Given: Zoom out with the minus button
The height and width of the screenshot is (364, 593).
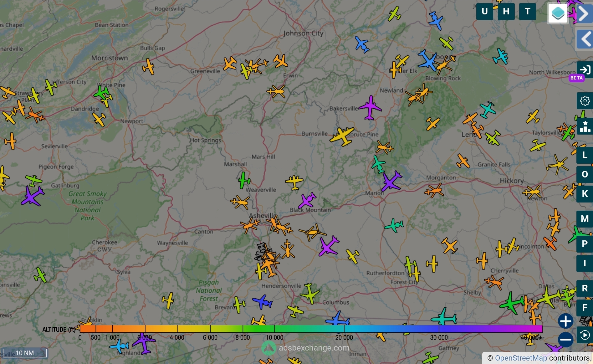Looking at the screenshot, I should coord(565,340).
